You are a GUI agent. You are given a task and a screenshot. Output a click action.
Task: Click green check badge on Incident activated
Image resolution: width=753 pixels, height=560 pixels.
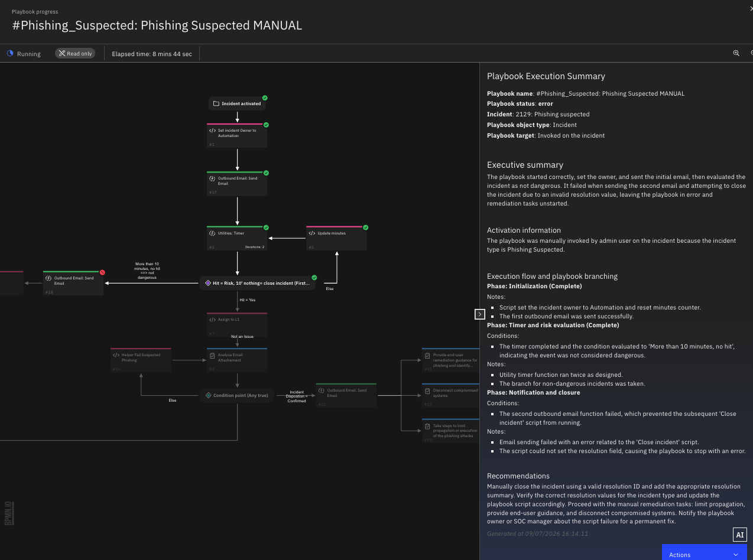[265, 98]
